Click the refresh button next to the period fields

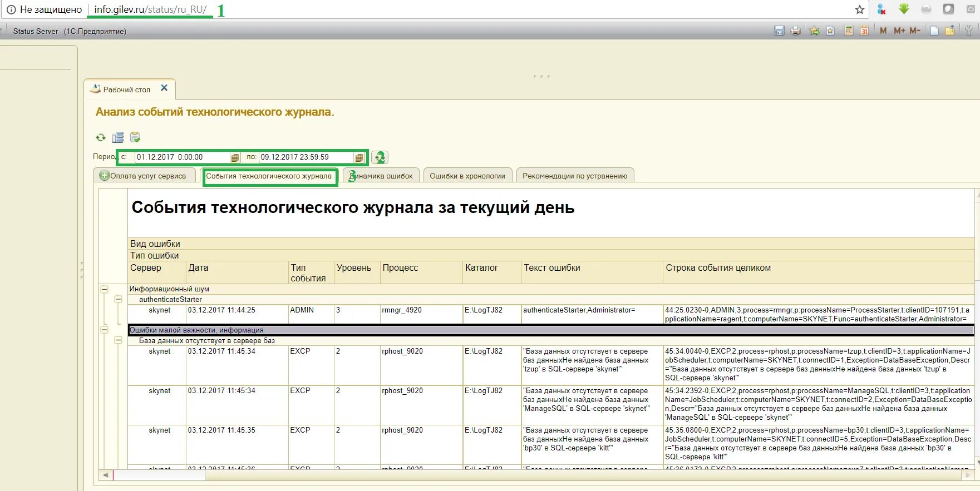coord(380,157)
